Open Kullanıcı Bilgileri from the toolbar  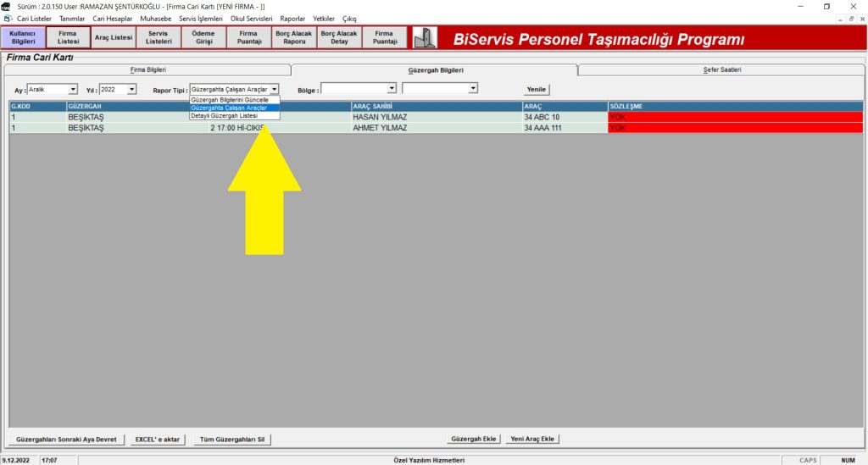point(22,37)
